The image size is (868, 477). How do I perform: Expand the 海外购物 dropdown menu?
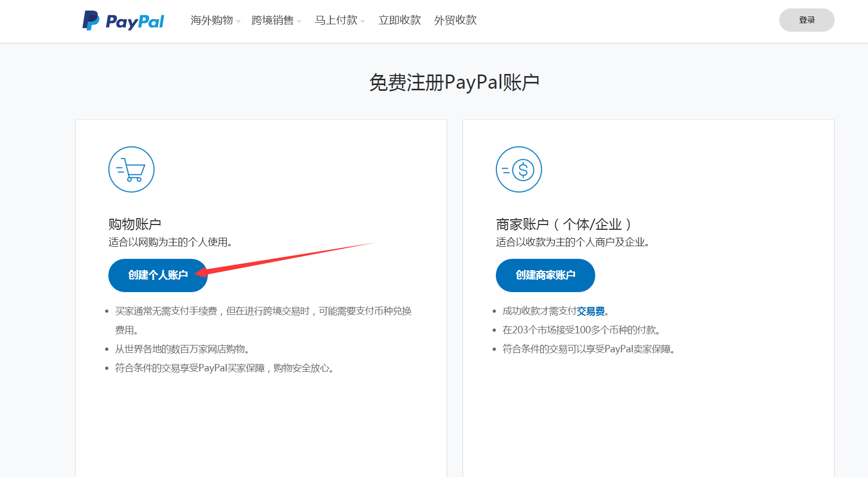coord(215,21)
